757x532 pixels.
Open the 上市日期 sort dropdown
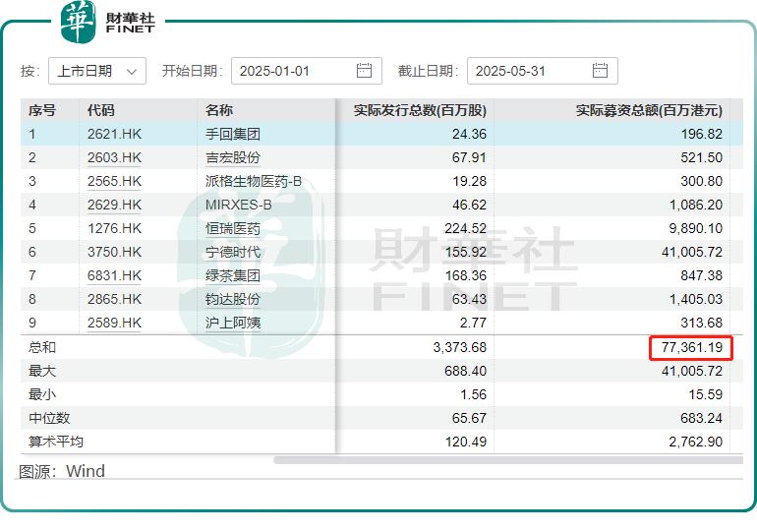point(97,71)
